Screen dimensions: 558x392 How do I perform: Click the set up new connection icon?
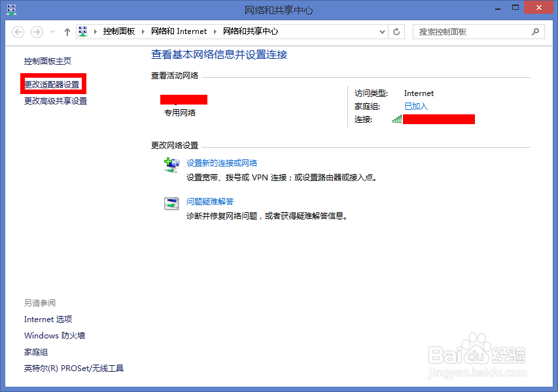171,165
